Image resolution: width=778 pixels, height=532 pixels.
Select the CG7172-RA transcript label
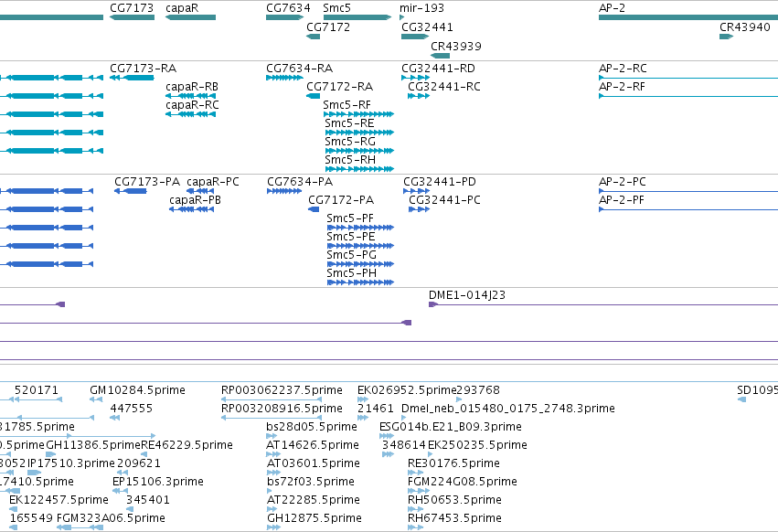coord(339,86)
